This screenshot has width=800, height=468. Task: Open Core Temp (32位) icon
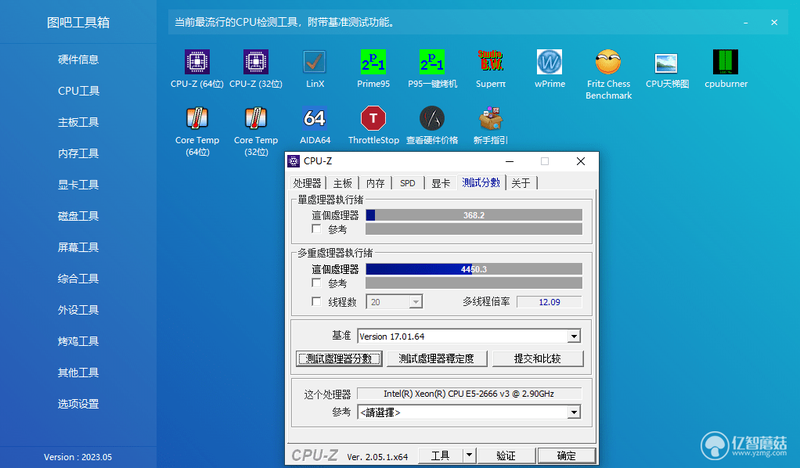(x=256, y=118)
